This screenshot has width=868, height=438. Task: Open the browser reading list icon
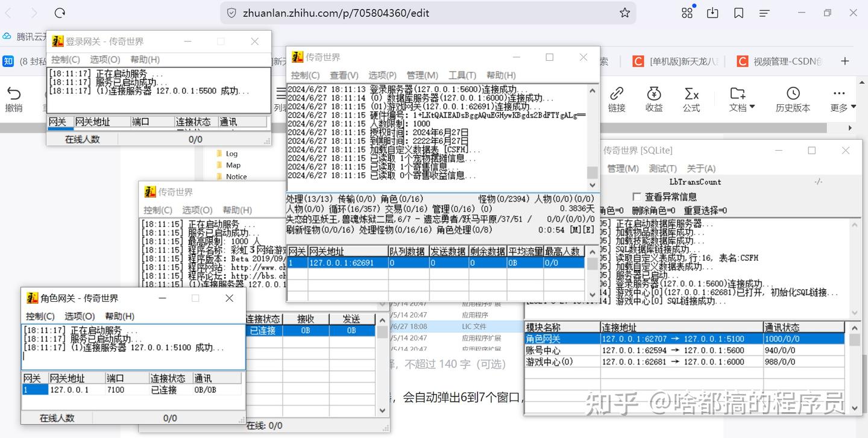point(764,13)
